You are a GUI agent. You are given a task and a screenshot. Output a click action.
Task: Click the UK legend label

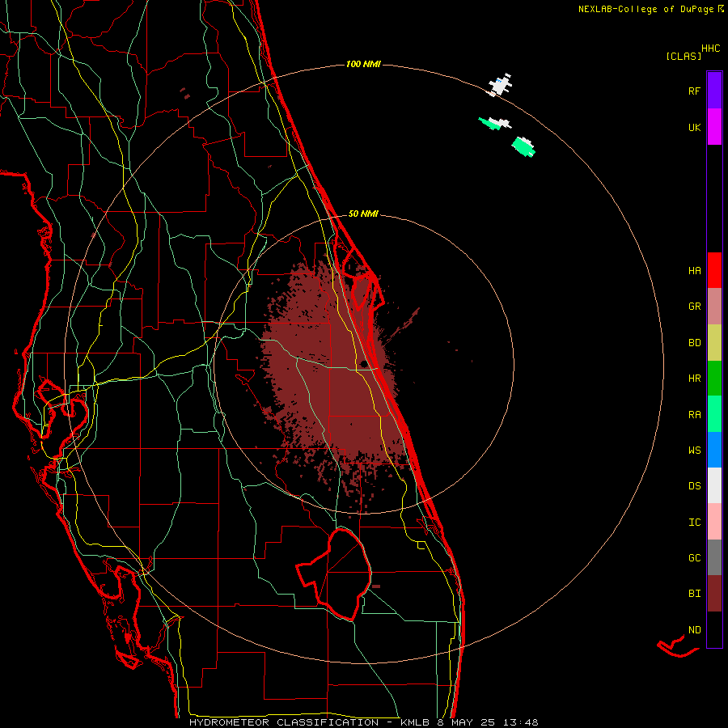click(694, 128)
